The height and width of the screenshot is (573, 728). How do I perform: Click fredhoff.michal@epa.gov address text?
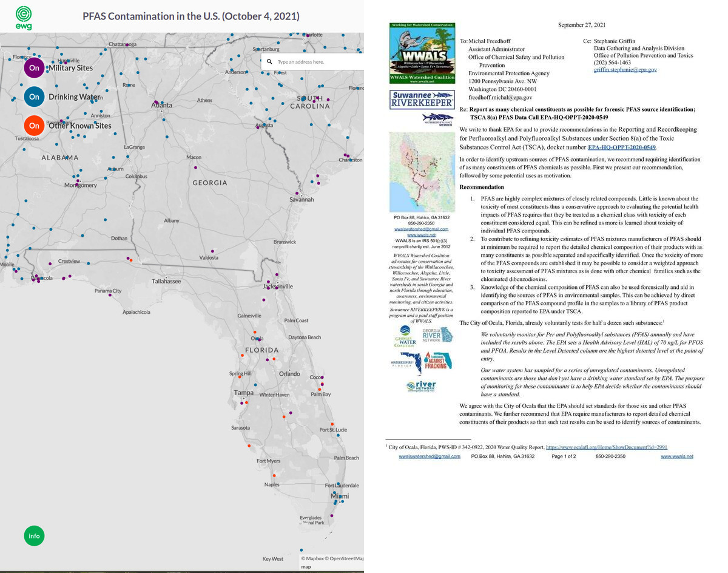pos(500,98)
